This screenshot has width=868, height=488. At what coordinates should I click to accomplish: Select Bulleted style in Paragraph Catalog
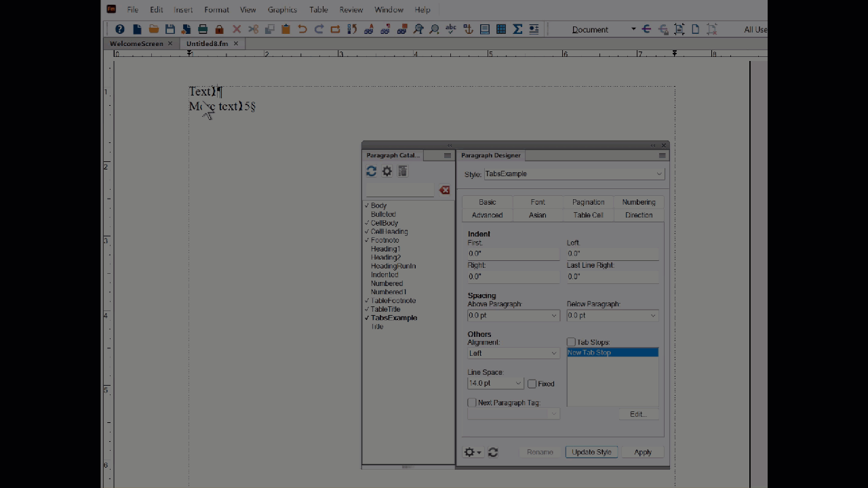[383, 214]
